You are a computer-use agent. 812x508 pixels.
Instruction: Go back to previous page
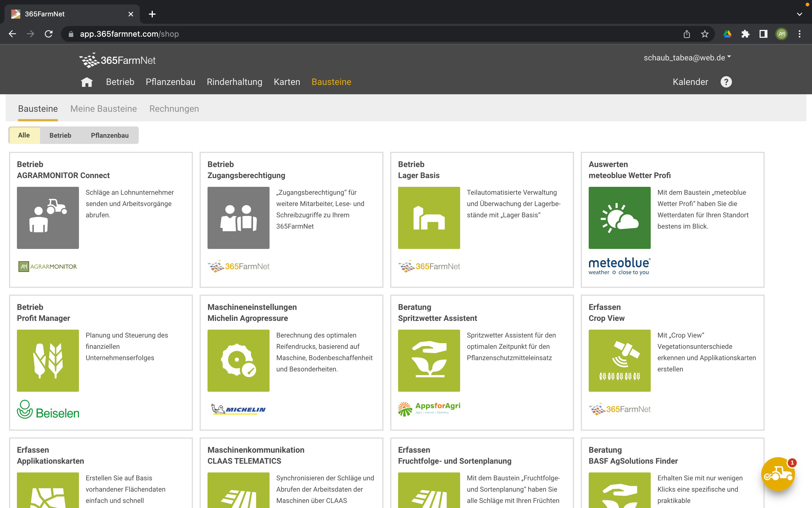point(12,34)
